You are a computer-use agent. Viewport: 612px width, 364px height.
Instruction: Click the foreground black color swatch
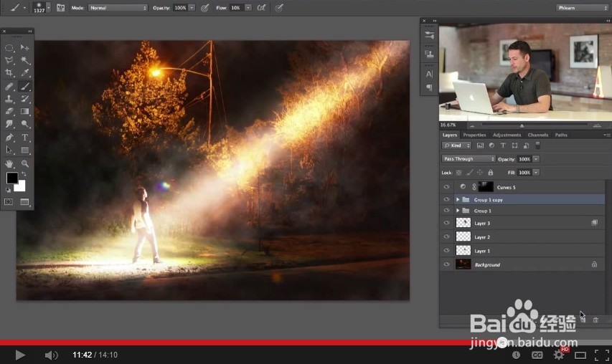pyautogui.click(x=11, y=178)
